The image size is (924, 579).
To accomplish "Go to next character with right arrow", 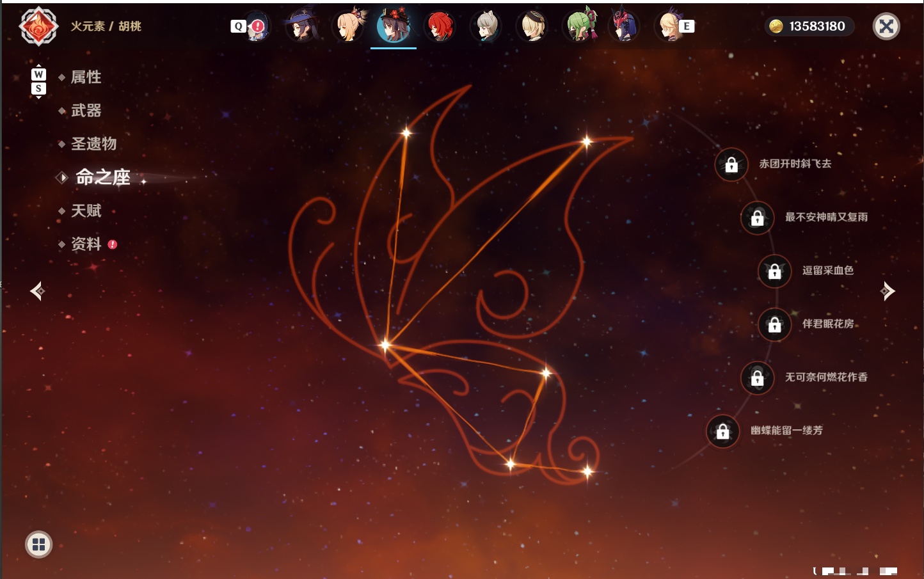I will point(888,291).
